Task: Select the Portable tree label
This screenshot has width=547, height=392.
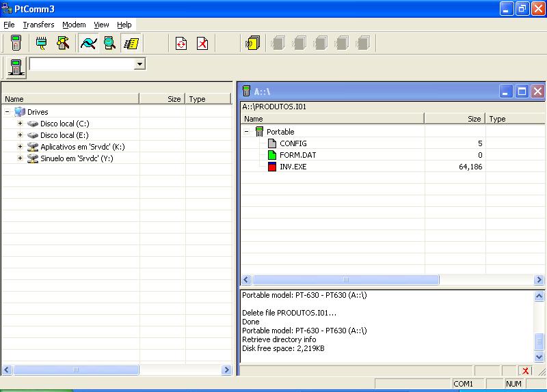Action: point(280,132)
